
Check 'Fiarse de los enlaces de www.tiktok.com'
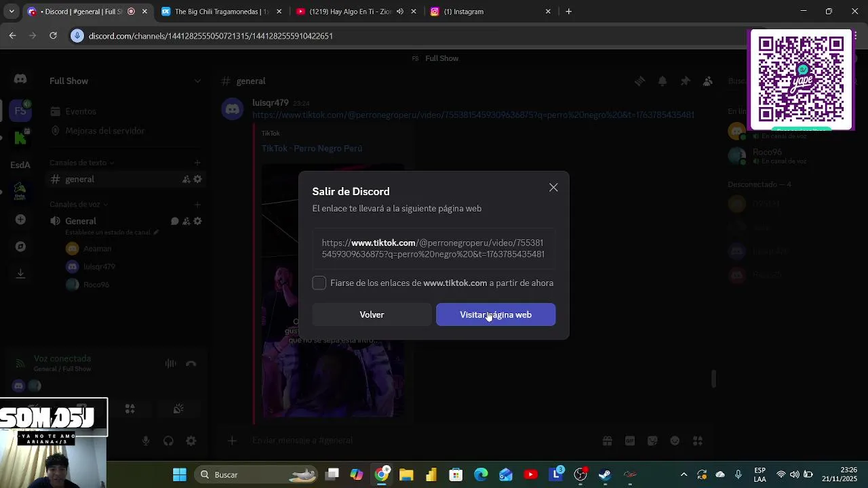pyautogui.click(x=319, y=283)
